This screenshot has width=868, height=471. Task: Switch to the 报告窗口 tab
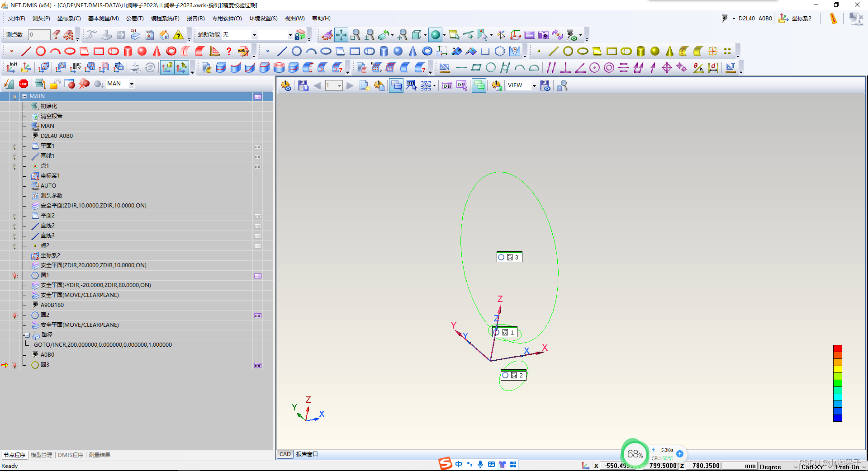(x=307, y=454)
